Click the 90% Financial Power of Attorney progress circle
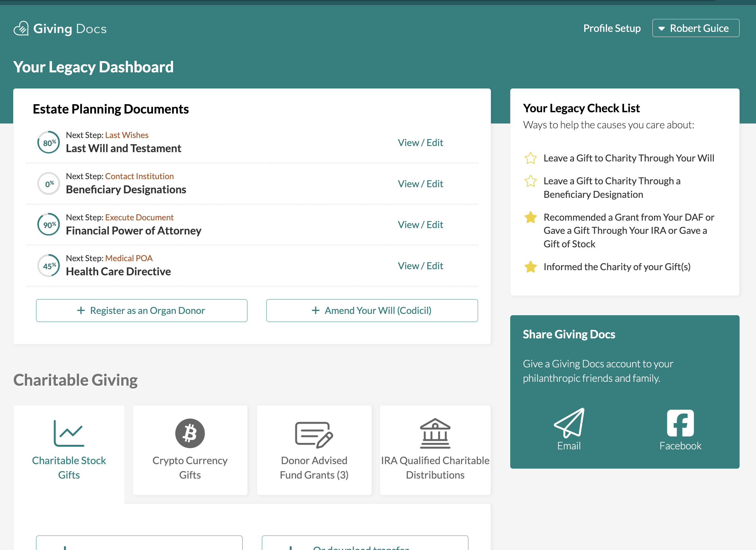756x550 pixels. [x=49, y=225]
